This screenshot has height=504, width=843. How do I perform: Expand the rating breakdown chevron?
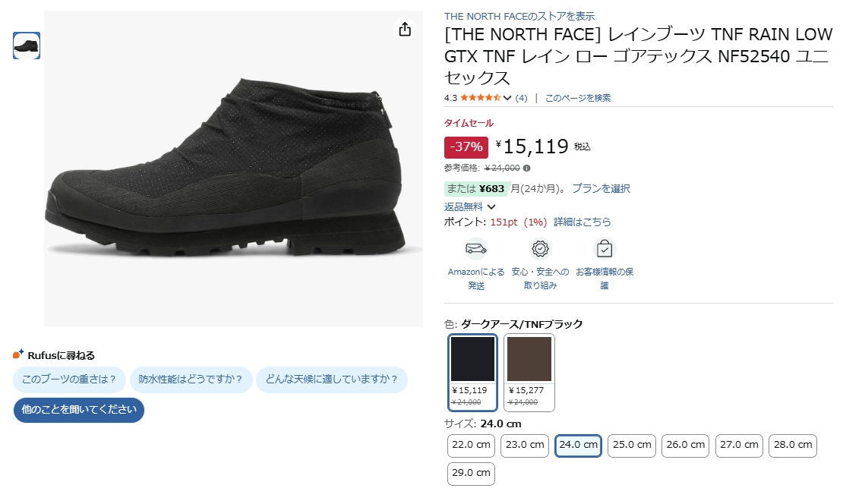coord(507,98)
